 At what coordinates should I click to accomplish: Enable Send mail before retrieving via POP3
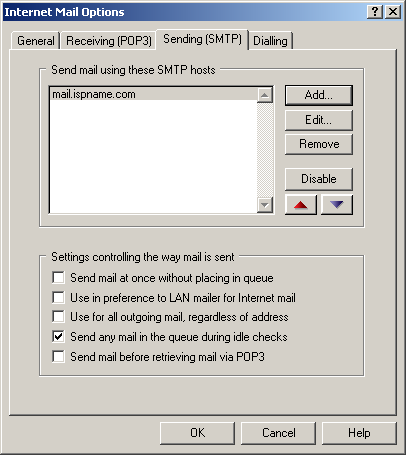(58, 356)
